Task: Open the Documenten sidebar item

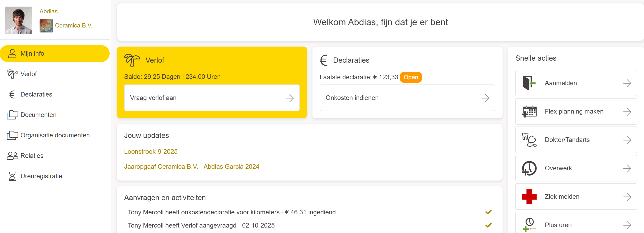Action: [38, 115]
